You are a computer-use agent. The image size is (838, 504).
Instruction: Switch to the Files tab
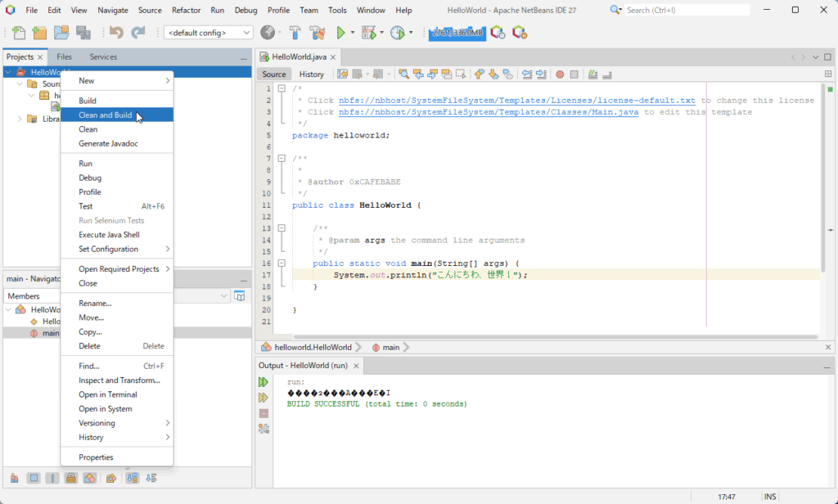[64, 57]
